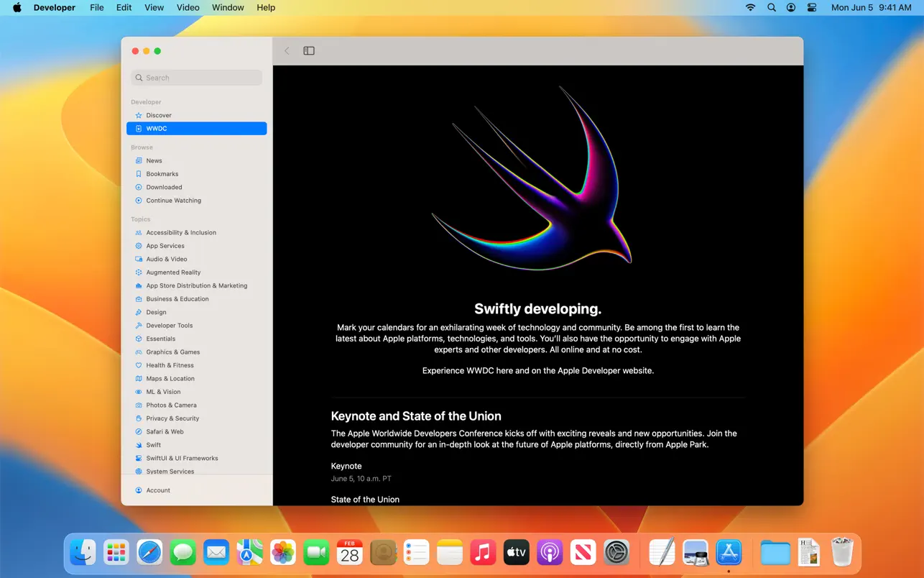
Task: Click the Privacy & Security hand icon
Action: tap(139, 418)
